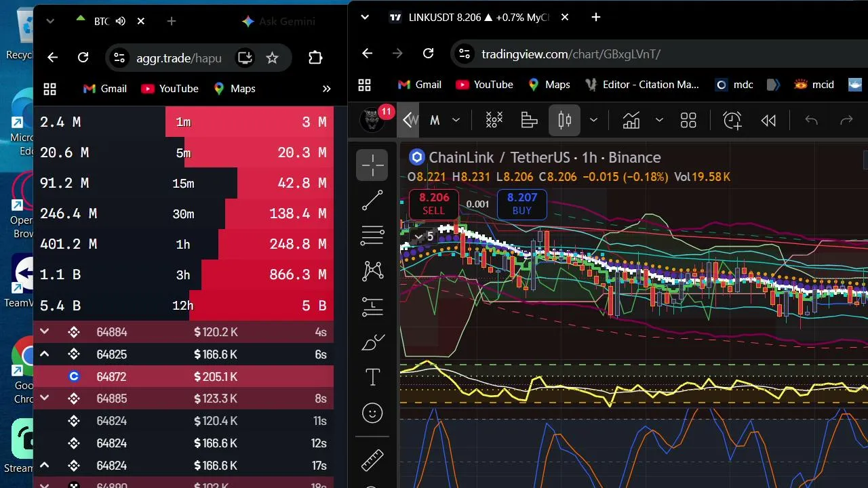Open the mcid bookmark
Image resolution: width=868 pixels, height=488 pixels.
814,85
